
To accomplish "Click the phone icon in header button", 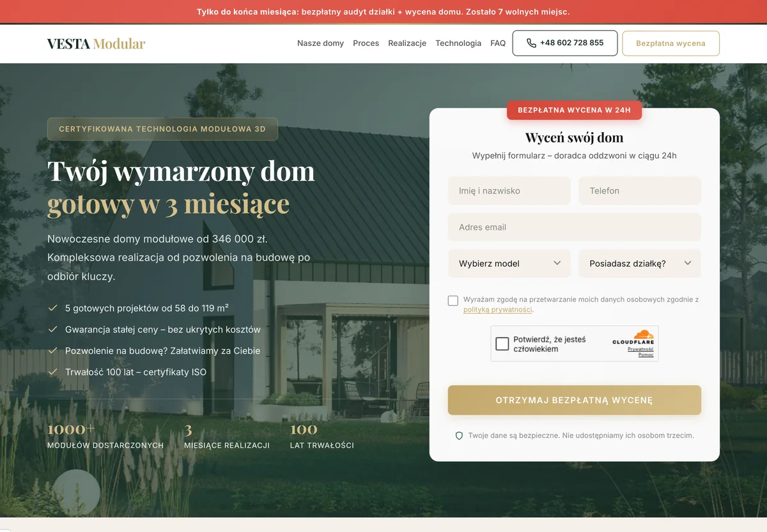I will tap(531, 43).
